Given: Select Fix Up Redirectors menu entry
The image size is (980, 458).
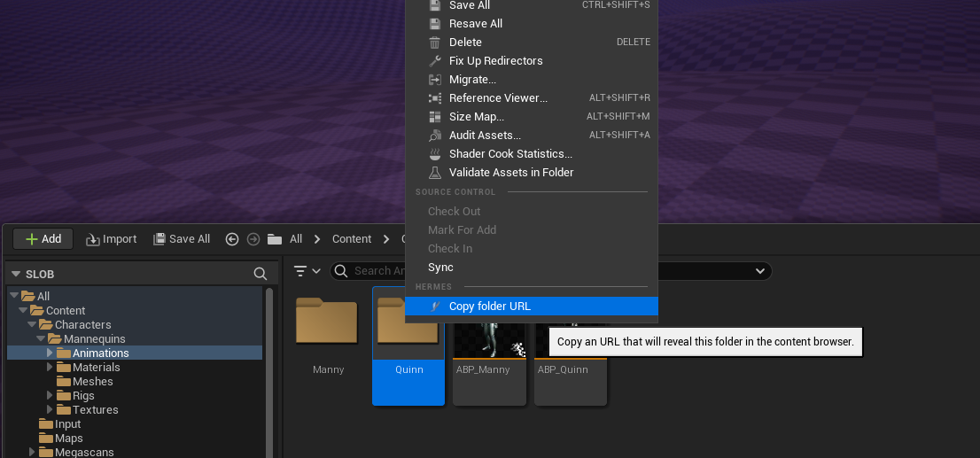Looking at the screenshot, I should coord(495,61).
